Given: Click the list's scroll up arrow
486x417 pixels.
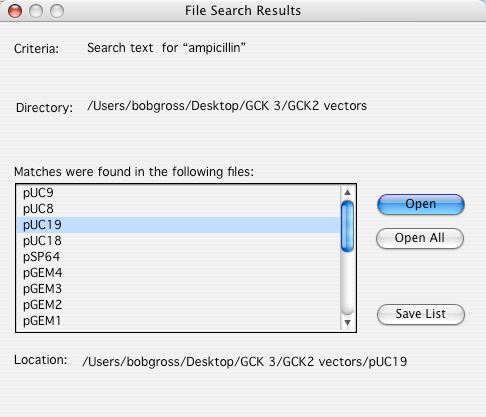Looking at the screenshot, I should (347, 192).
